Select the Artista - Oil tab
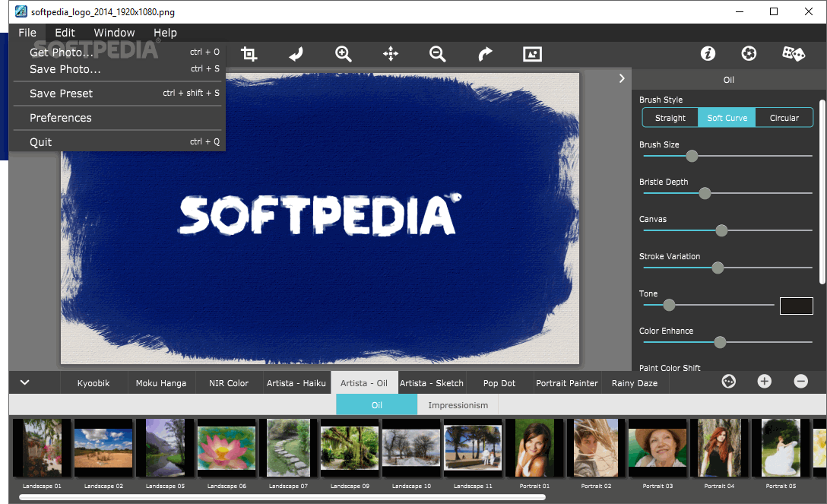 coord(364,383)
